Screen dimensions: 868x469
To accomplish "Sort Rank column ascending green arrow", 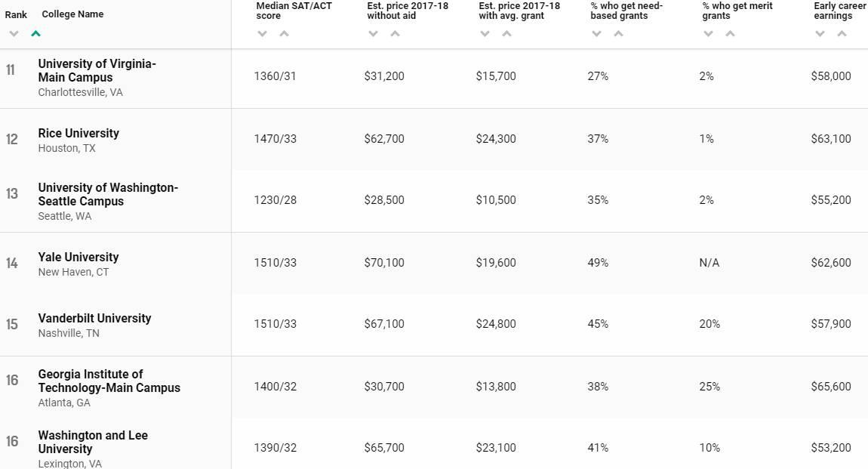I will coord(36,34).
